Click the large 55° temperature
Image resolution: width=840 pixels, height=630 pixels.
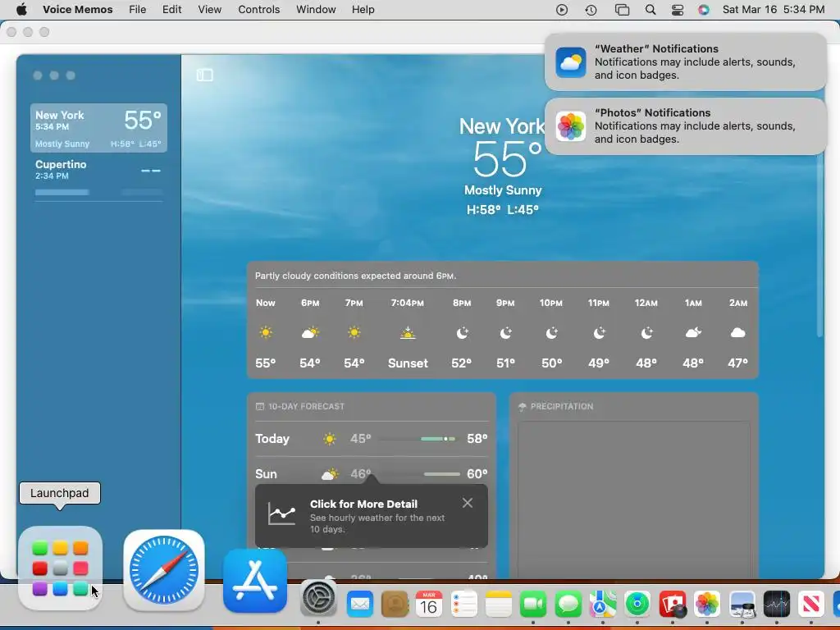pyautogui.click(x=507, y=160)
